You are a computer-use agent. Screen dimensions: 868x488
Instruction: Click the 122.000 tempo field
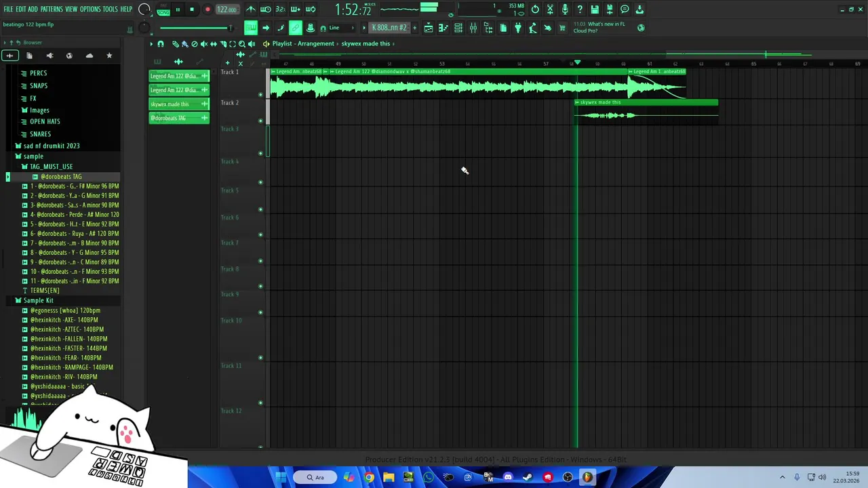pos(227,9)
